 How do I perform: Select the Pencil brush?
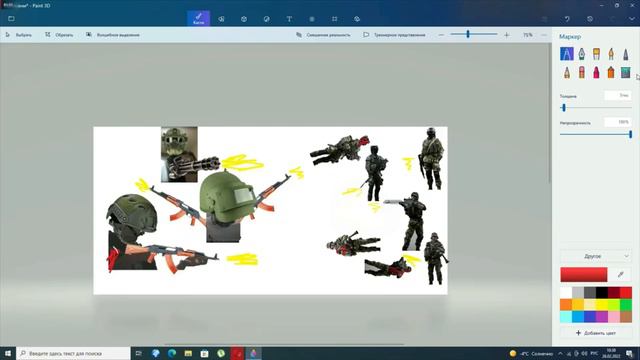coord(567,73)
